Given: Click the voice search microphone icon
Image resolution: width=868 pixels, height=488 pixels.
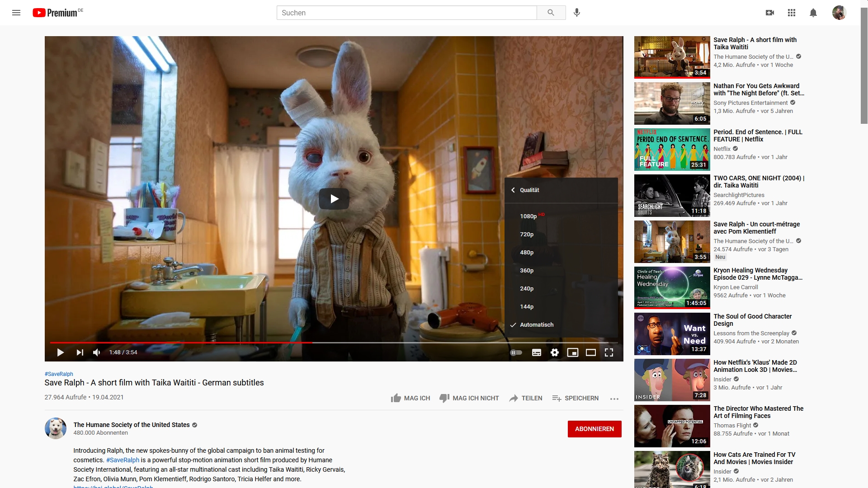Looking at the screenshot, I should tap(576, 13).
